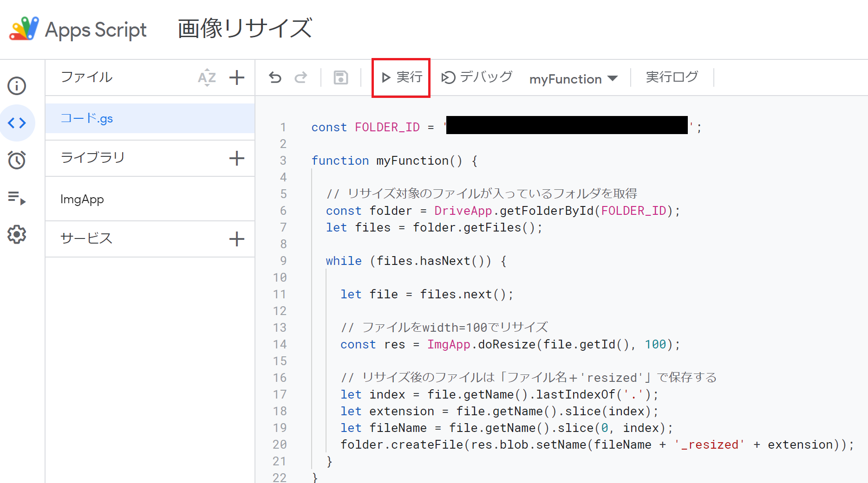Click the Apps Script logo
Image resolution: width=868 pixels, height=483 pixels.
(x=23, y=29)
